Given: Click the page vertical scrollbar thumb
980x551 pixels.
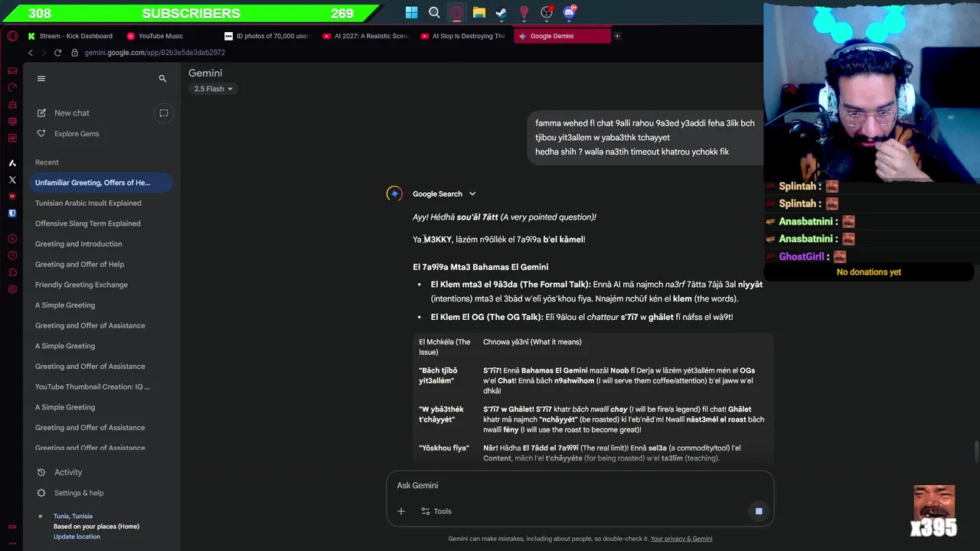Looking at the screenshot, I should (x=976, y=452).
